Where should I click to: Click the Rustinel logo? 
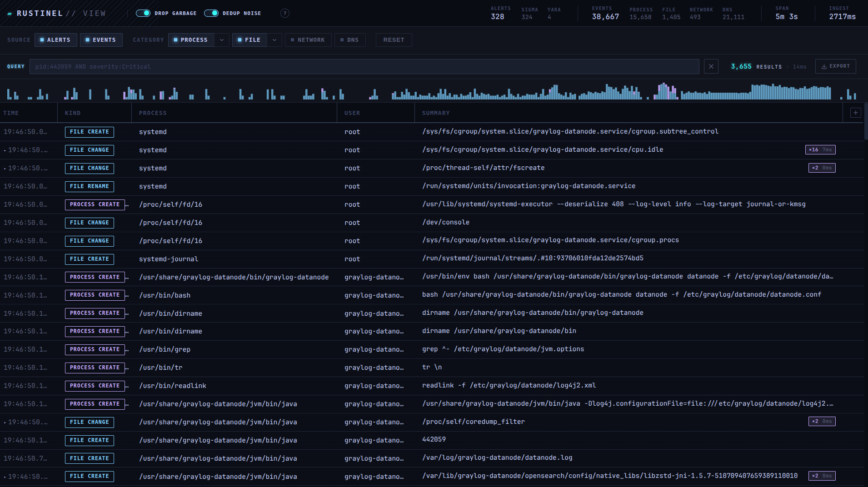(57, 13)
